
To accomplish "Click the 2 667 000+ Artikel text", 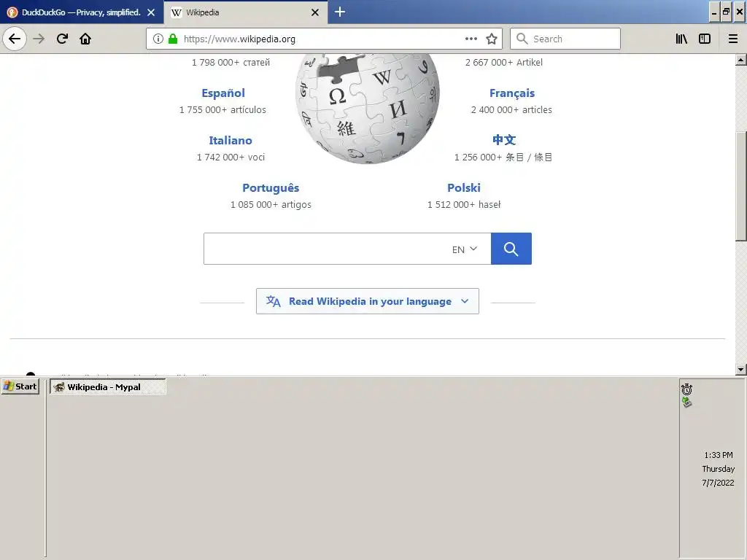I will (x=504, y=63).
